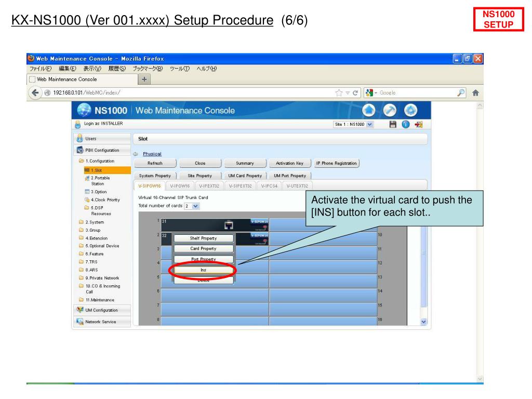Open the Firefox tools menu
This screenshot has width=532, height=399.
point(179,69)
